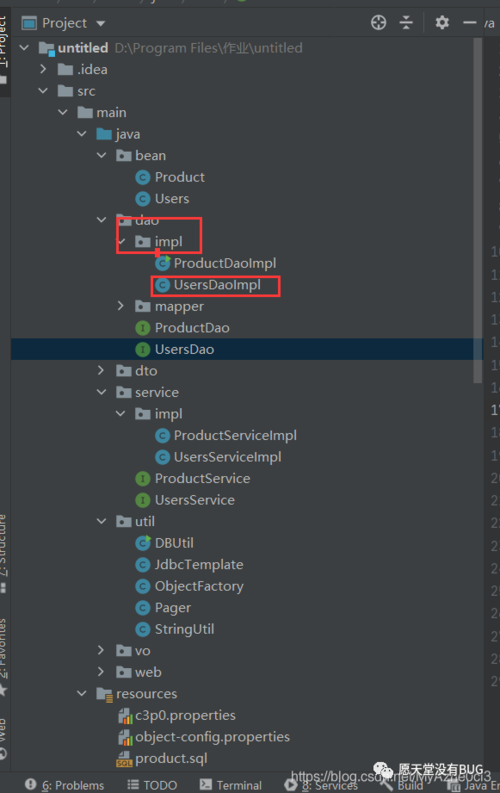Open the 6: Problems tab
Screen dimensions: 500x793
pos(64,785)
